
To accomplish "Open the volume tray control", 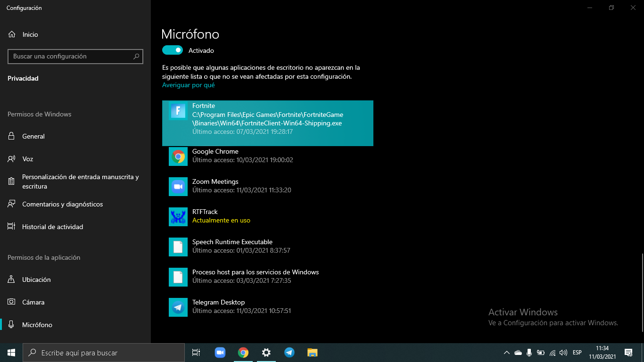I will pyautogui.click(x=563, y=353).
